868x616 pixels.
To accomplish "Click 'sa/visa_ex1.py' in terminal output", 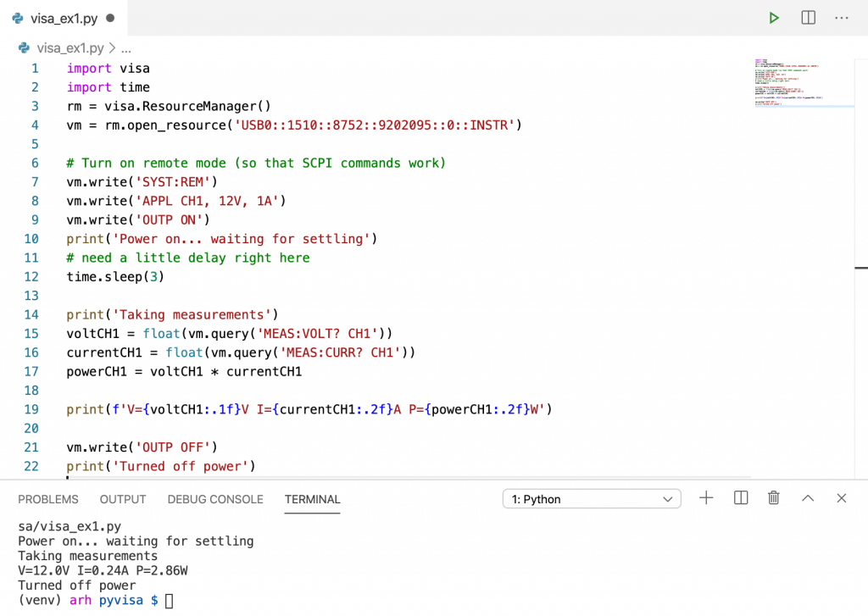I will click(x=70, y=526).
